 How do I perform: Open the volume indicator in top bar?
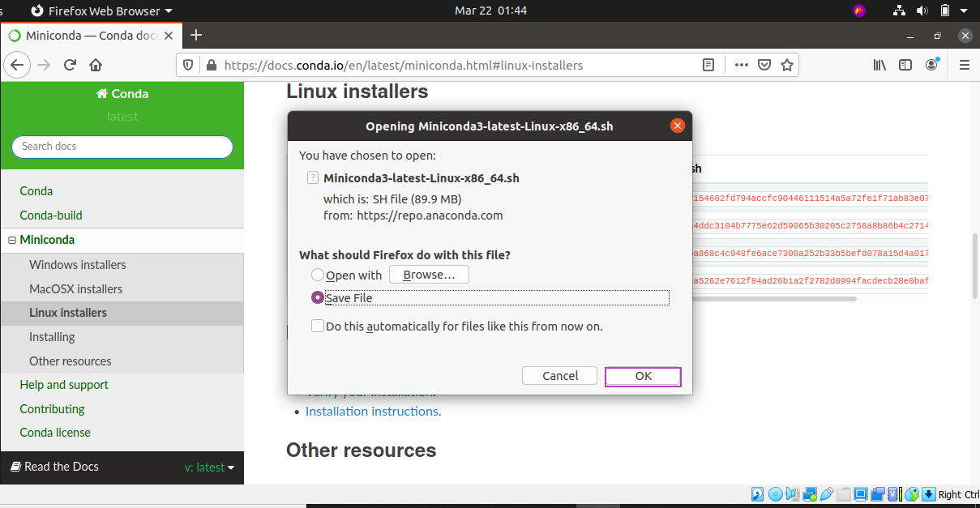pos(922,11)
